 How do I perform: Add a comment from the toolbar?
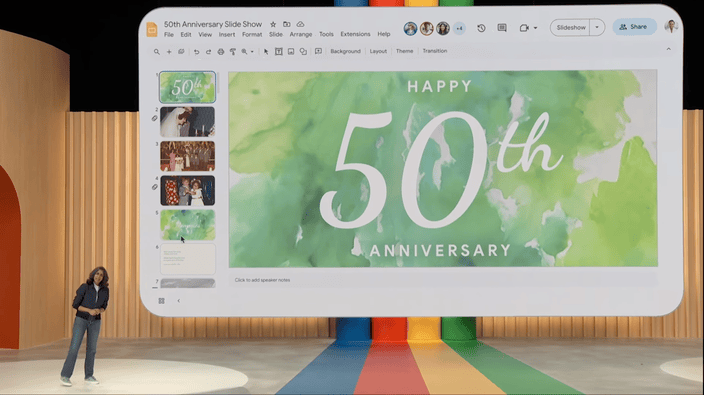(x=318, y=51)
